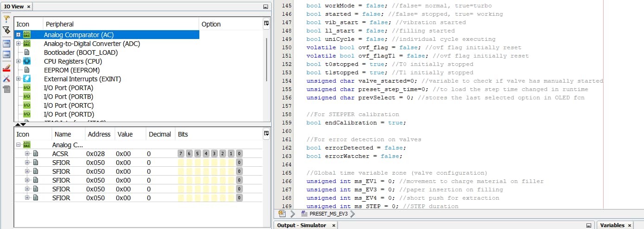The width and height of the screenshot is (644, 229).
Task: Click the navigation bar file icon below code
Action: (x=282, y=214)
